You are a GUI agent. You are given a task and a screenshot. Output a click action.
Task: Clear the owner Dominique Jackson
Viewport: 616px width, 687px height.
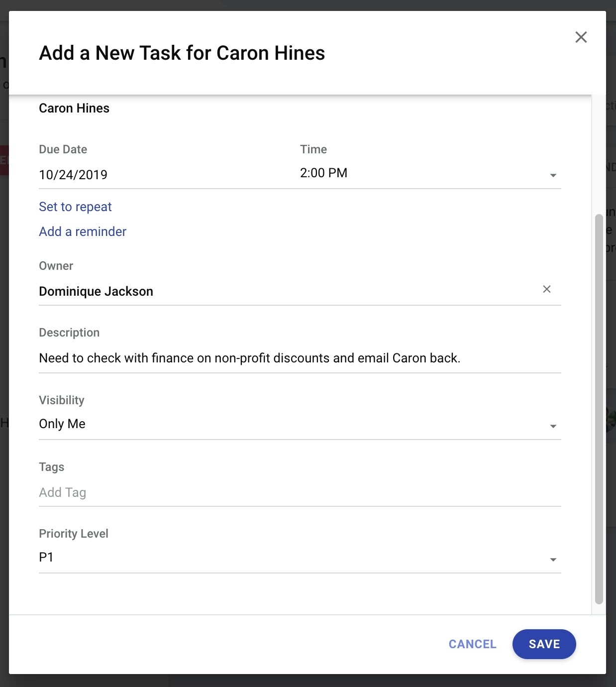tap(546, 289)
